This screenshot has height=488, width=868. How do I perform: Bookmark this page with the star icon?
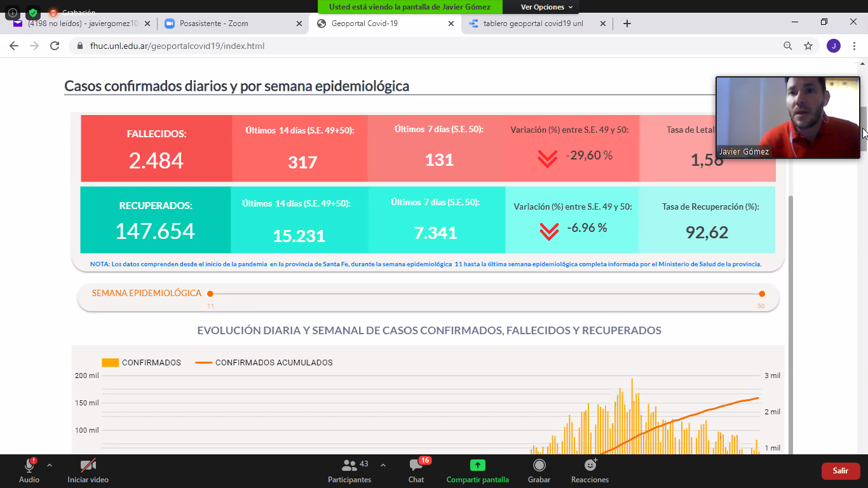pos(808,46)
